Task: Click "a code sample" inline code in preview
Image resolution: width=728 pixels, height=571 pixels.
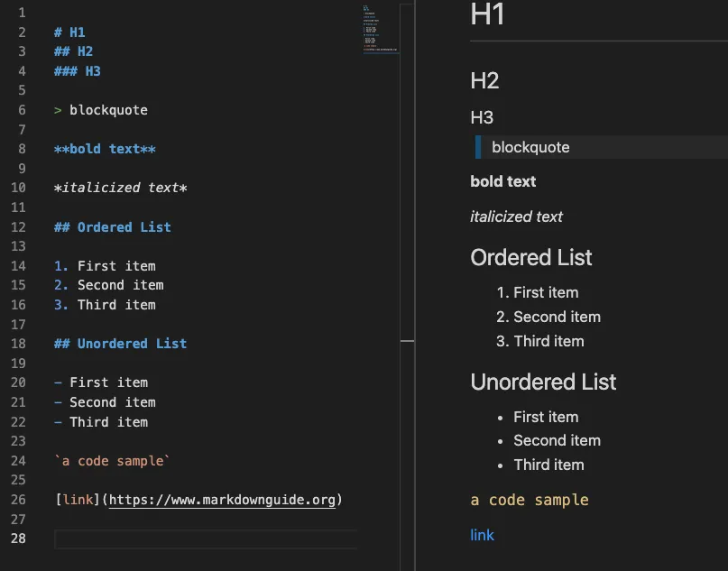Action: tap(530, 500)
